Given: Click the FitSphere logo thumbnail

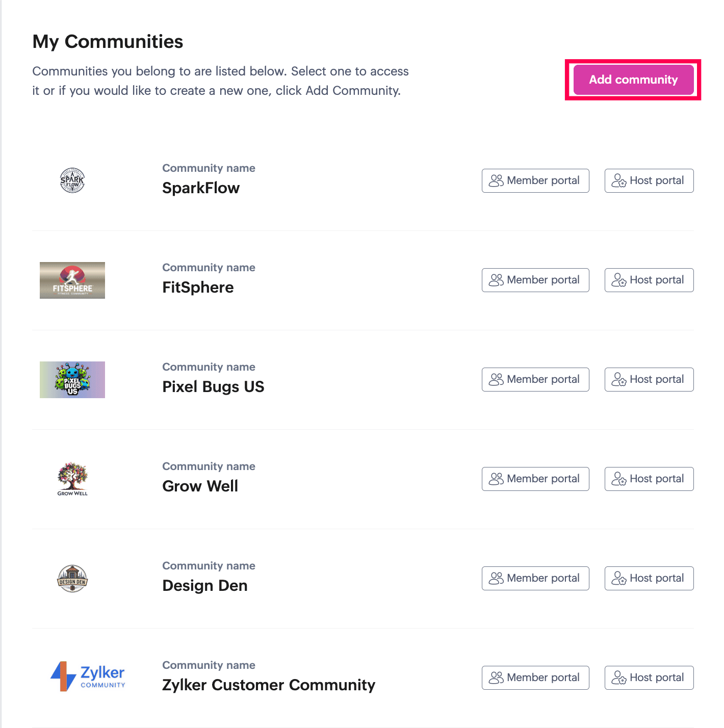Looking at the screenshot, I should (x=72, y=280).
